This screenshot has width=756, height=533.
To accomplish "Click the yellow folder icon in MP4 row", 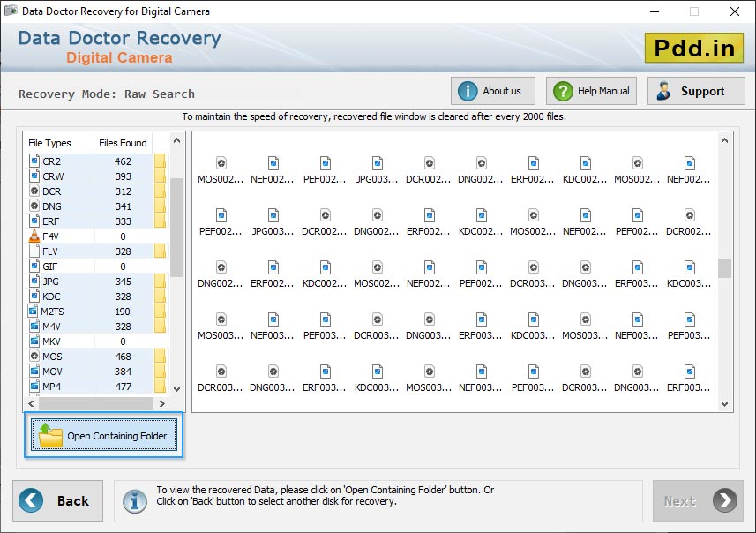I will click(x=160, y=386).
